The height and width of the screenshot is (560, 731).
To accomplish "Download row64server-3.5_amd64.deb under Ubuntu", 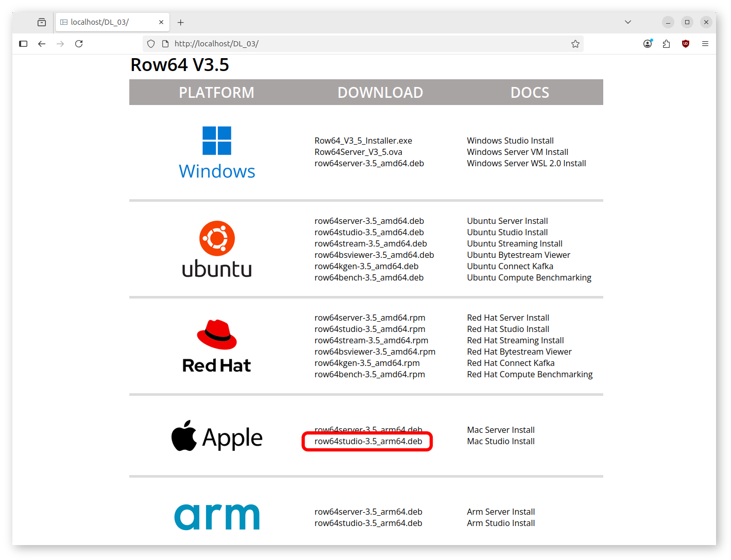I will pyautogui.click(x=369, y=221).
